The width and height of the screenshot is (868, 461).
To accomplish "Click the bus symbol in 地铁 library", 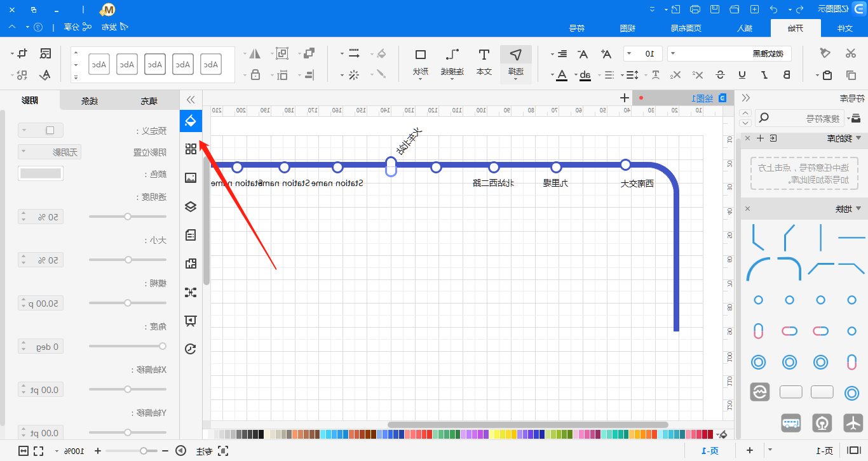I will [791, 422].
